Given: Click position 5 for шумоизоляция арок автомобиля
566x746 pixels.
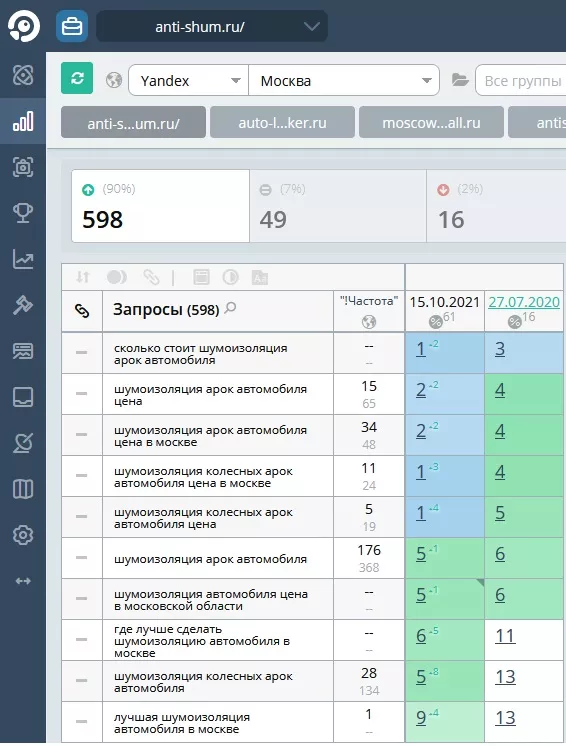Looking at the screenshot, I should click(x=421, y=554).
